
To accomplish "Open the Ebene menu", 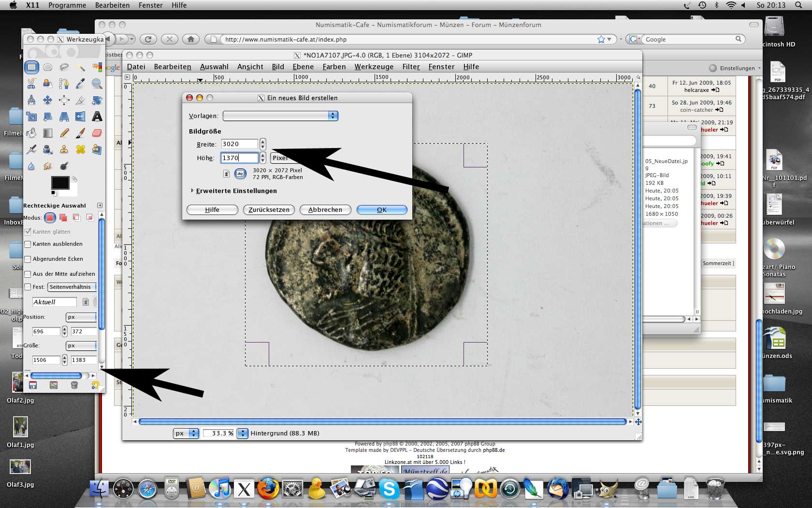I will (x=303, y=67).
